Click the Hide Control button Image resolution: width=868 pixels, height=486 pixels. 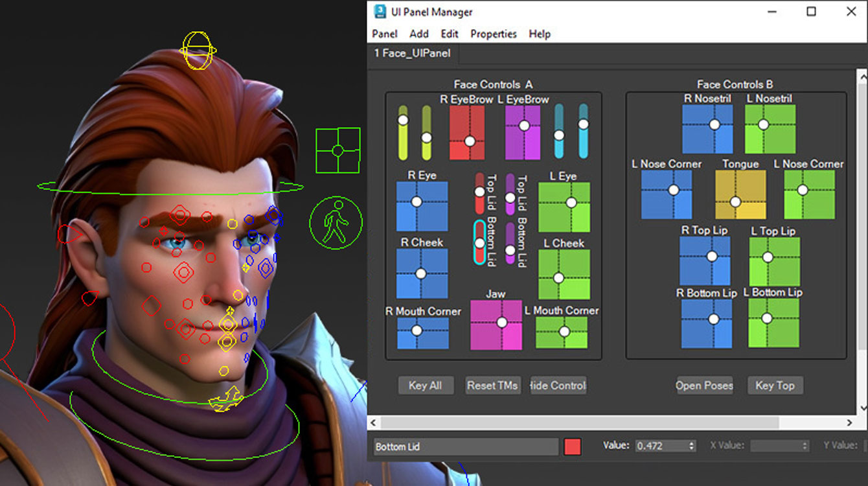click(558, 385)
